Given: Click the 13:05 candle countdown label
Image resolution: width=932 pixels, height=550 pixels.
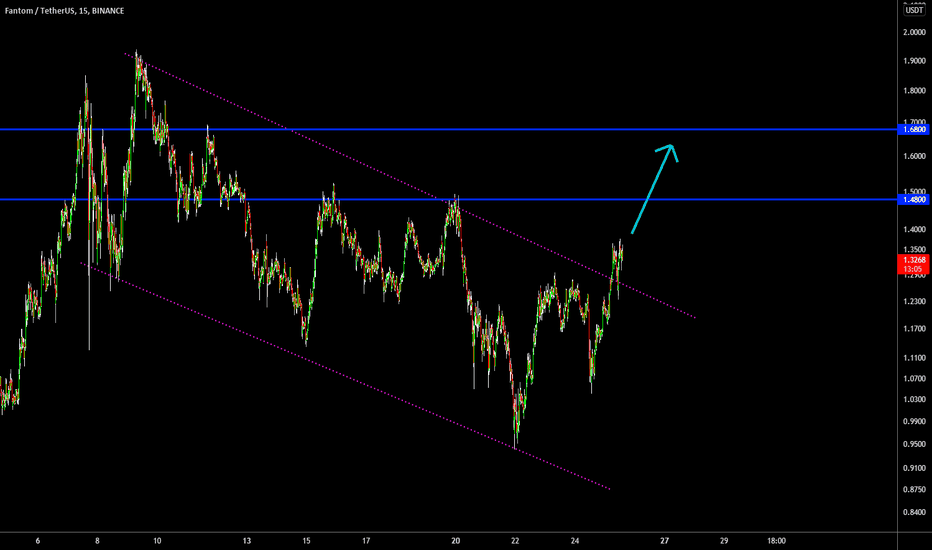Looking at the screenshot, I should 913,269.
